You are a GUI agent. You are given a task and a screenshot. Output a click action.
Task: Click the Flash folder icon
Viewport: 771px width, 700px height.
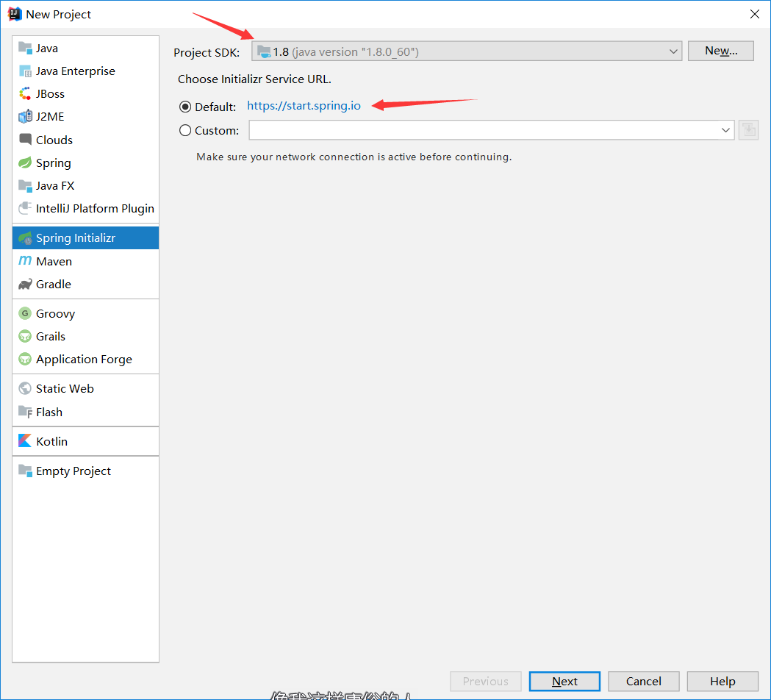(x=25, y=412)
